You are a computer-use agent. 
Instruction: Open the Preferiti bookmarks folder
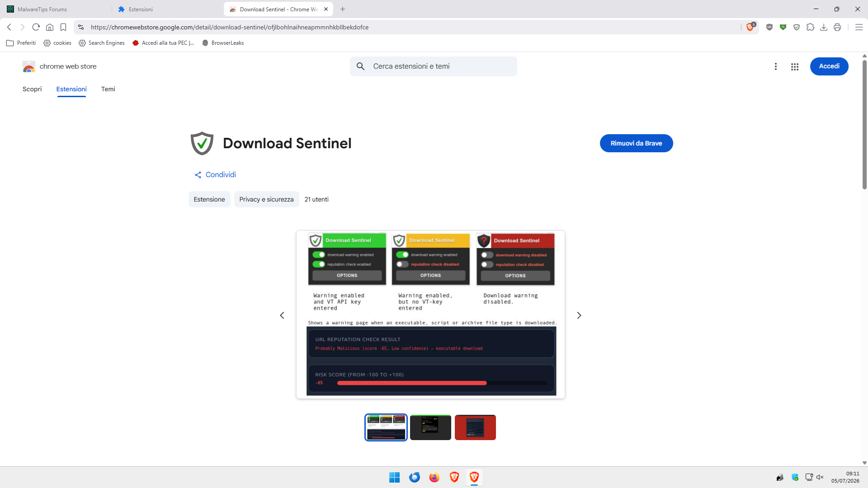pos(21,43)
